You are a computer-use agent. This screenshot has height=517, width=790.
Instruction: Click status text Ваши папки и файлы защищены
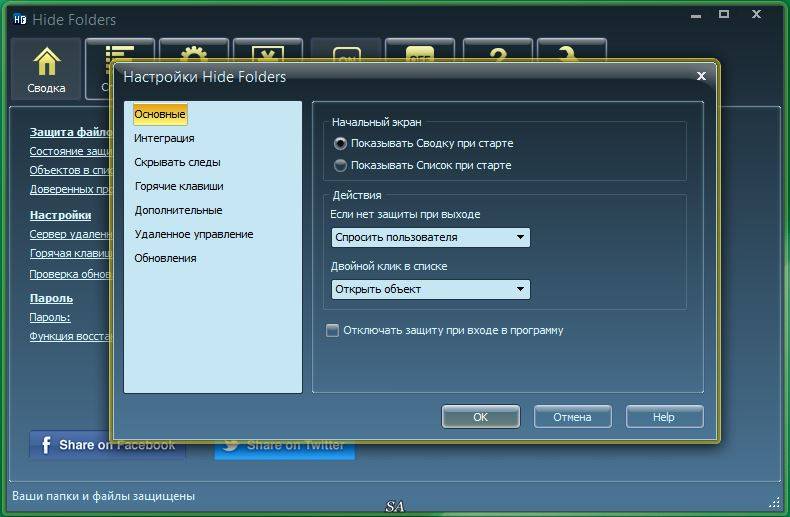(103, 496)
